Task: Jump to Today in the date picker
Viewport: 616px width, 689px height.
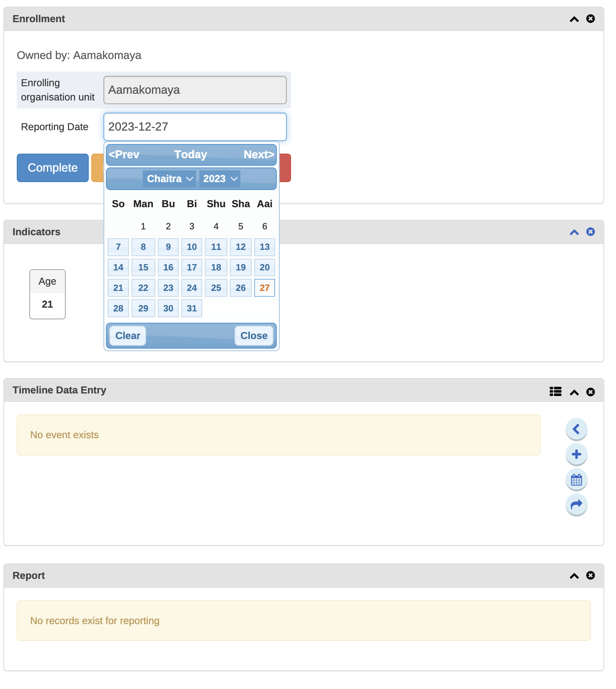Action: (x=191, y=154)
